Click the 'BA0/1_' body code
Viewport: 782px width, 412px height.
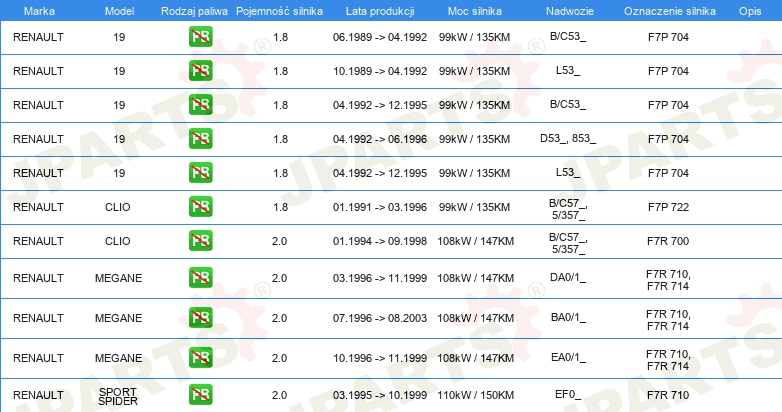[569, 317]
